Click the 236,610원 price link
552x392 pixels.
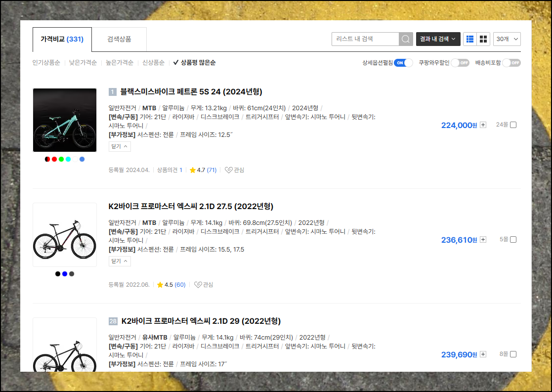pyautogui.click(x=459, y=240)
